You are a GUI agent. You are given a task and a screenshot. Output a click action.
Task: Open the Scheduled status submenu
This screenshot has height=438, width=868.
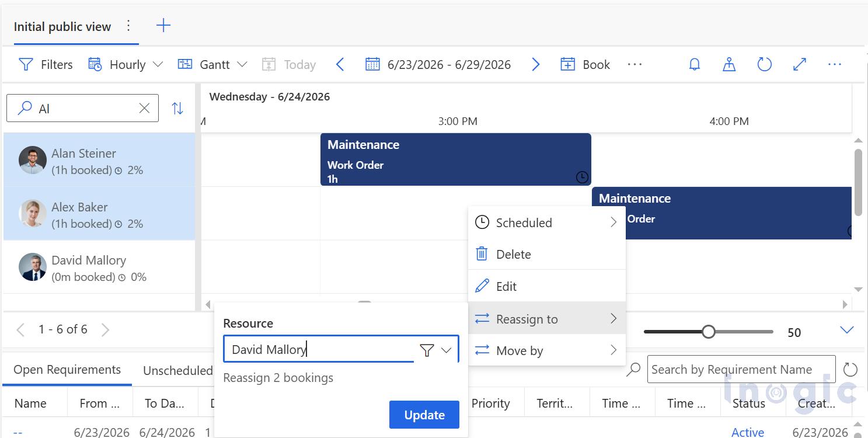[x=547, y=223]
